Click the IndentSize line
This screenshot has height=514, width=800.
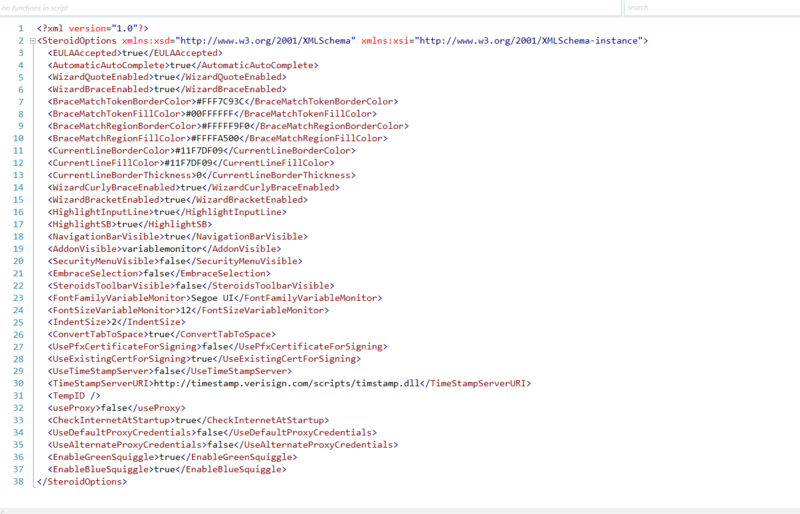116,322
